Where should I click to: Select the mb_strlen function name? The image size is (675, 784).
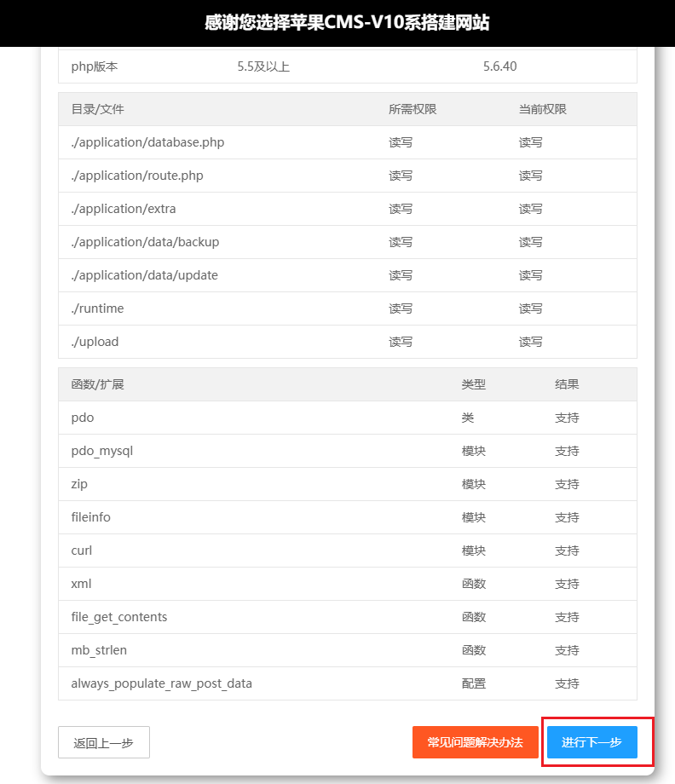click(99, 650)
